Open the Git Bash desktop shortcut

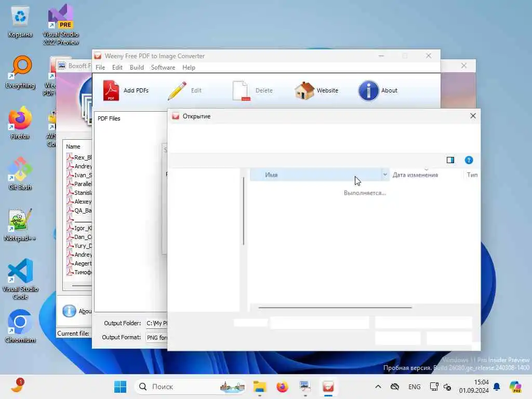click(x=20, y=174)
